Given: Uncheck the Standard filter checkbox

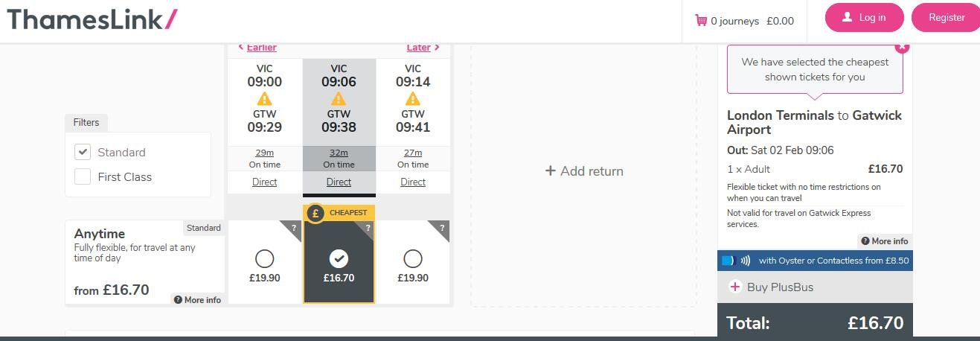Looking at the screenshot, I should (x=83, y=152).
